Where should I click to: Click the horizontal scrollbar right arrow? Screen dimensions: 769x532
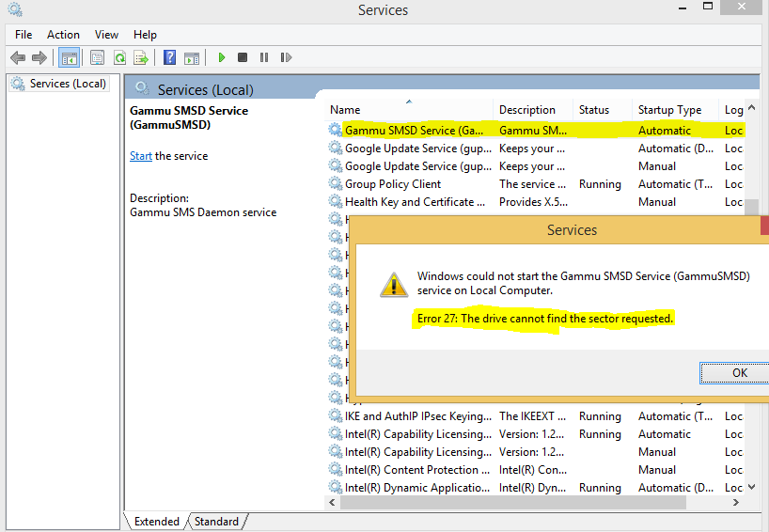[736, 503]
